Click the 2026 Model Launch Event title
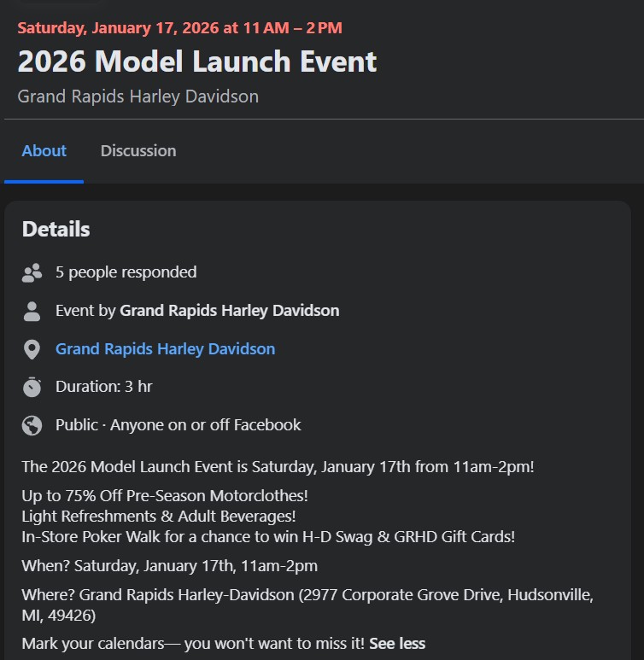644x660 pixels. coord(196,61)
